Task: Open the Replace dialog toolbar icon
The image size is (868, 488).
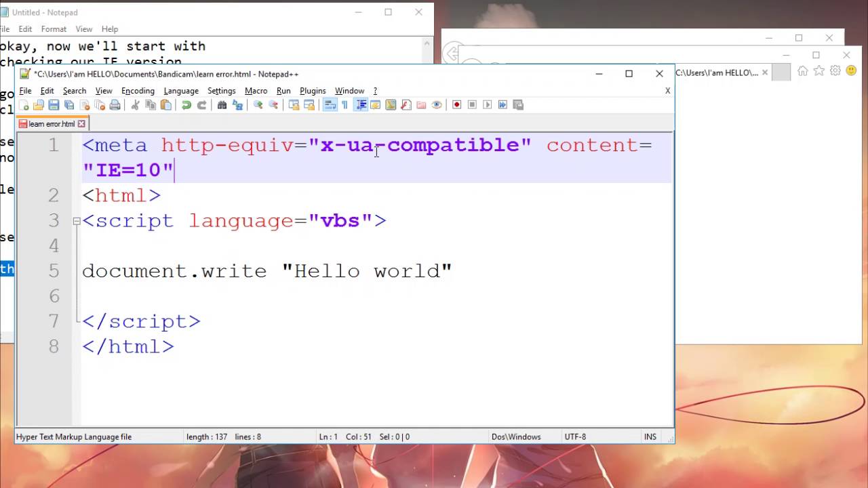Action: pos(237,105)
